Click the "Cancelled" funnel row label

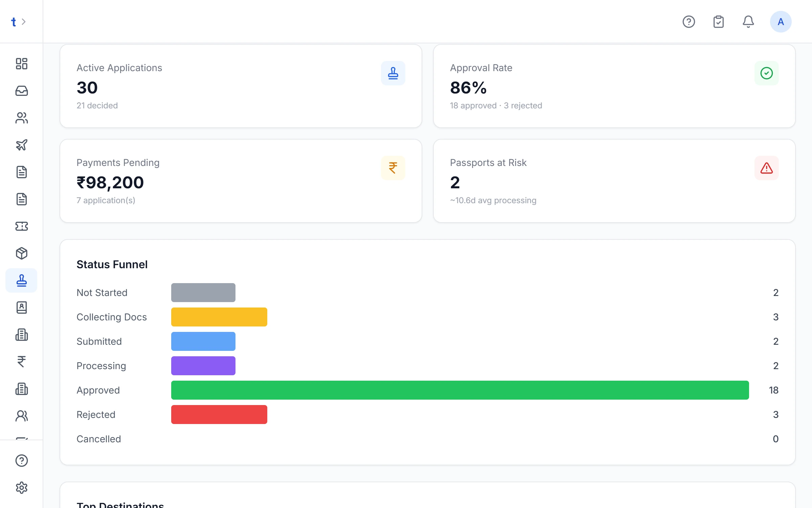[98, 439]
